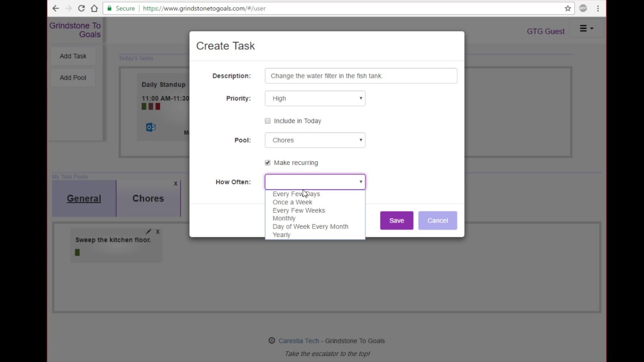Click the green priority swatch on kitchen task

coord(77,252)
